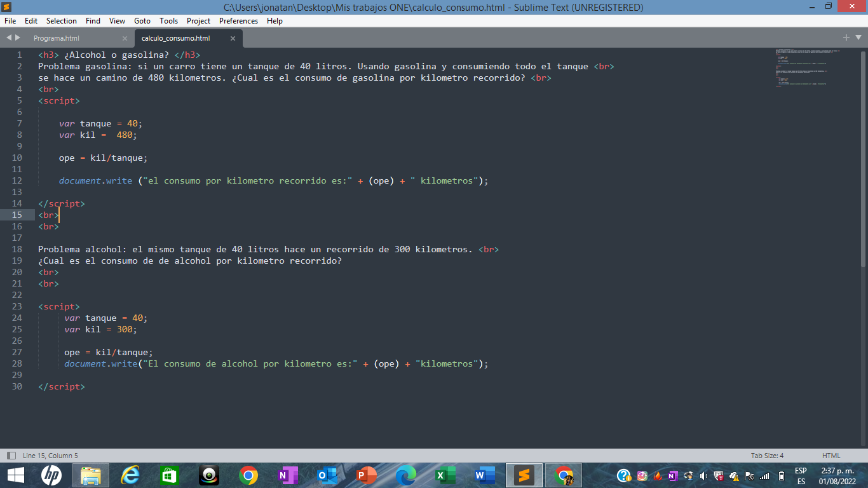Open the Find menu
This screenshot has width=868, height=488.
coord(93,21)
